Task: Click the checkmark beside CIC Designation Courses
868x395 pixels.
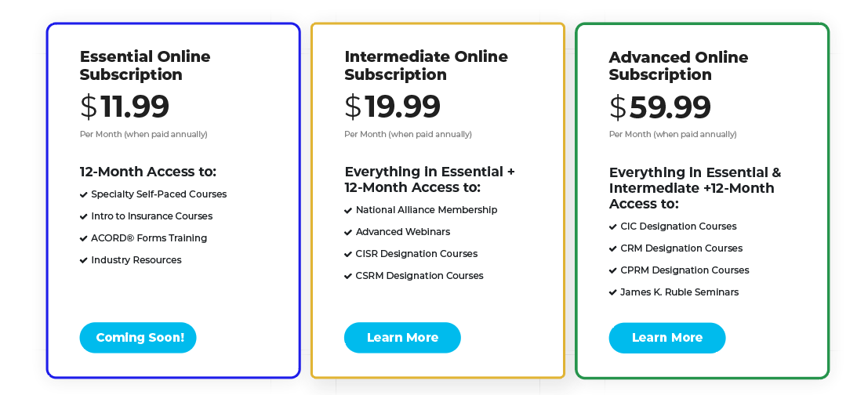Action: [x=613, y=226]
